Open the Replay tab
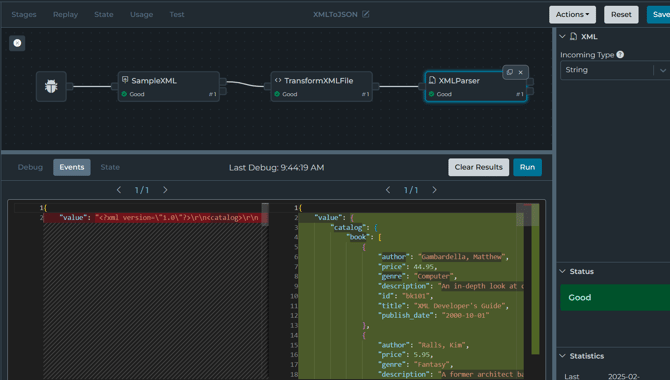The width and height of the screenshot is (670, 380). pos(65,15)
